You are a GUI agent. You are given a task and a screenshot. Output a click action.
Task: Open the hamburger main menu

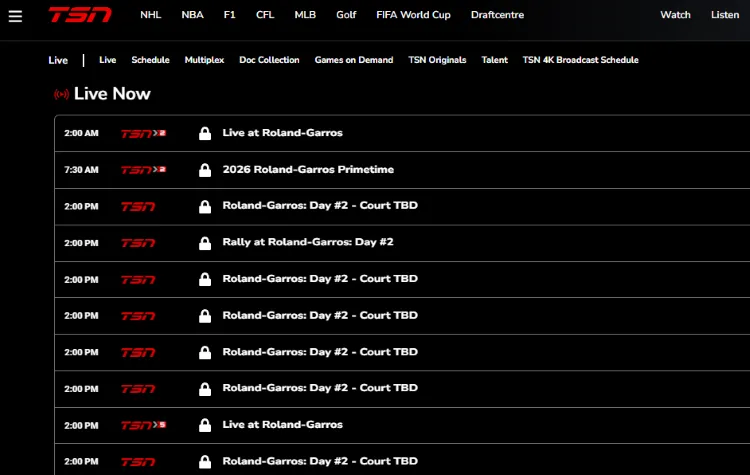15,16
